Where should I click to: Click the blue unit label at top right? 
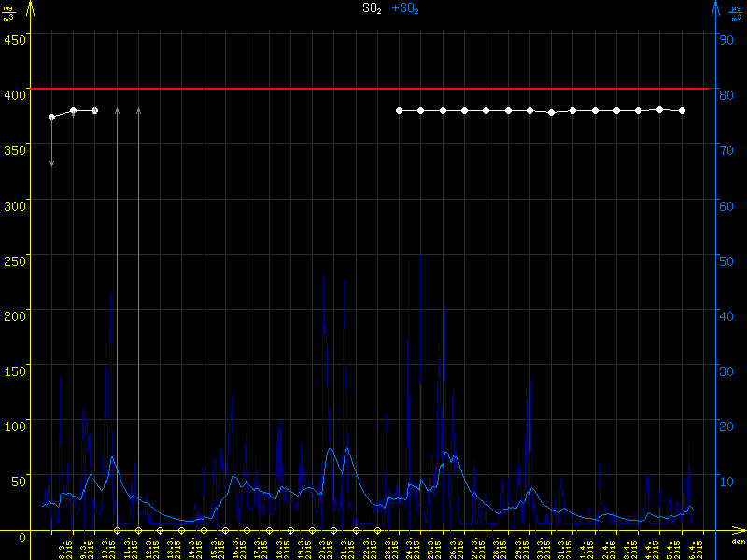pyautogui.click(x=736, y=13)
